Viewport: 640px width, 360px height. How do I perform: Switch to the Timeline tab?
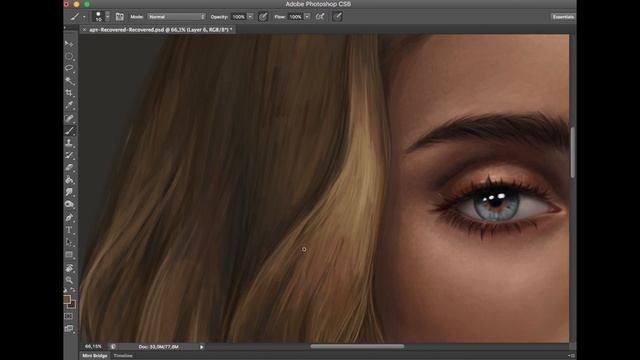coord(123,356)
